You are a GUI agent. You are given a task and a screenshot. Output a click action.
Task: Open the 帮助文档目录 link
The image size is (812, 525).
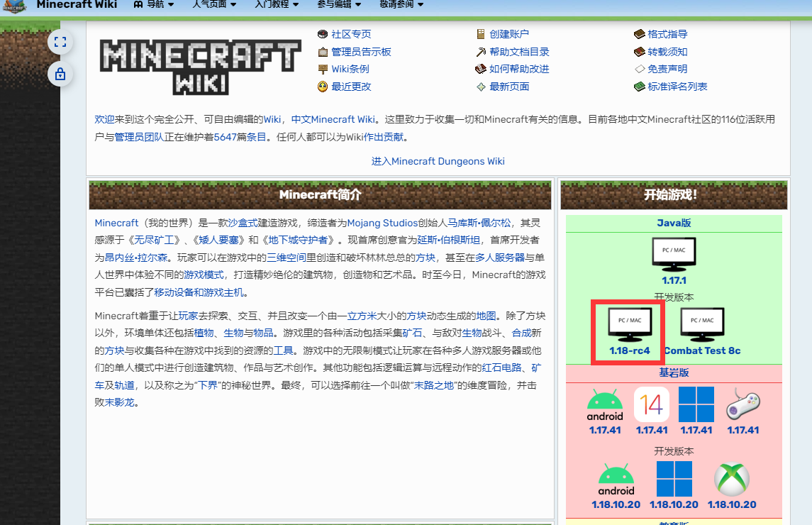pos(519,52)
